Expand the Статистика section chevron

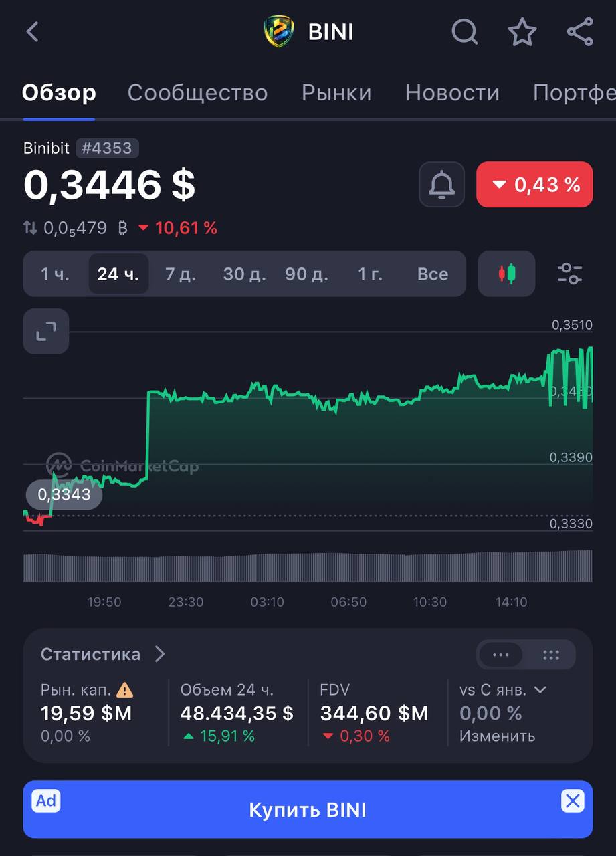click(159, 653)
